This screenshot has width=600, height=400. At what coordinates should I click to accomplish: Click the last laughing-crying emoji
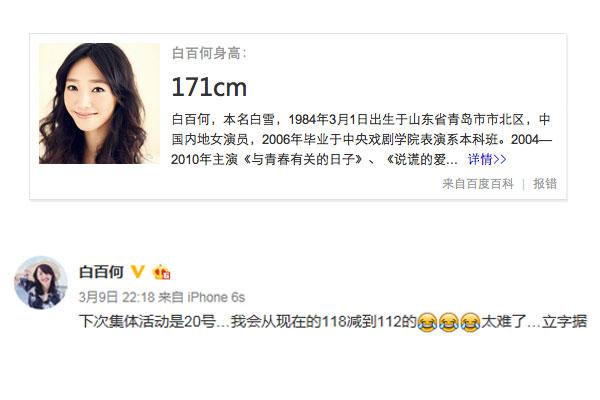(470, 322)
